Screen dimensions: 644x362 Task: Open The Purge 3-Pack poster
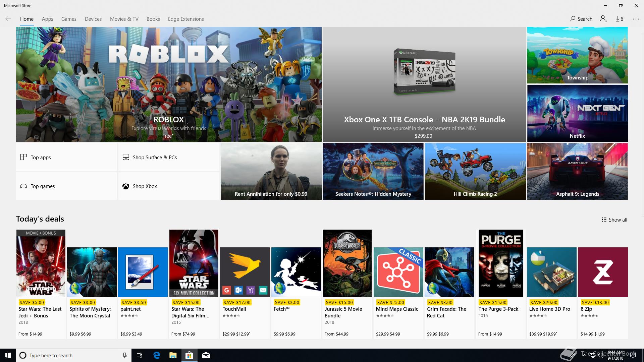(x=501, y=263)
